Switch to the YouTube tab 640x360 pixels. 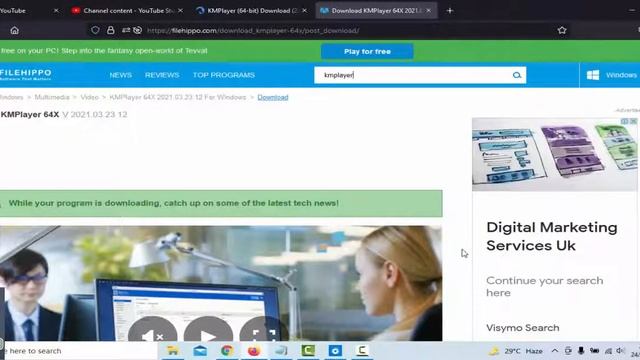[13, 11]
